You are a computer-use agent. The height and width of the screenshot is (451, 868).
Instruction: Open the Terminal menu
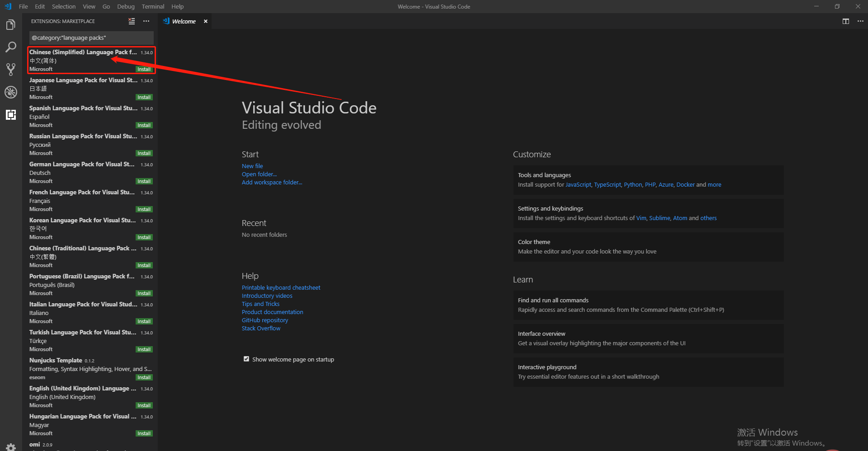click(x=153, y=6)
